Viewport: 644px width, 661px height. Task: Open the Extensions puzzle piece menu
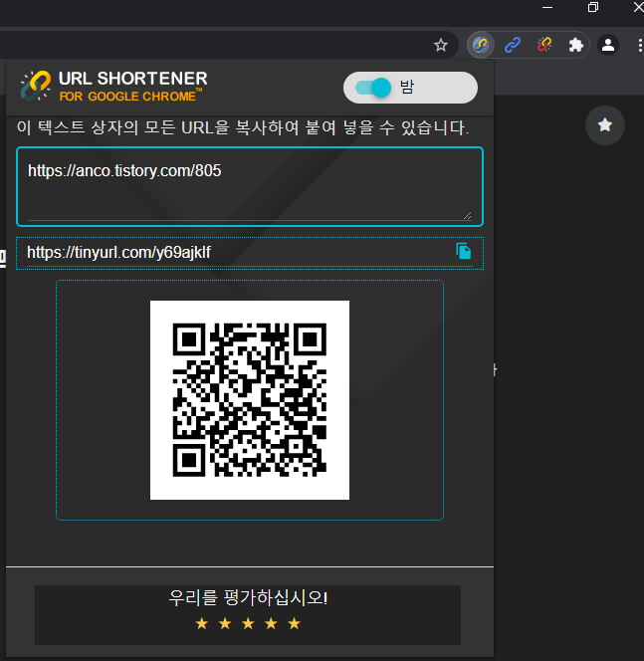(x=575, y=45)
